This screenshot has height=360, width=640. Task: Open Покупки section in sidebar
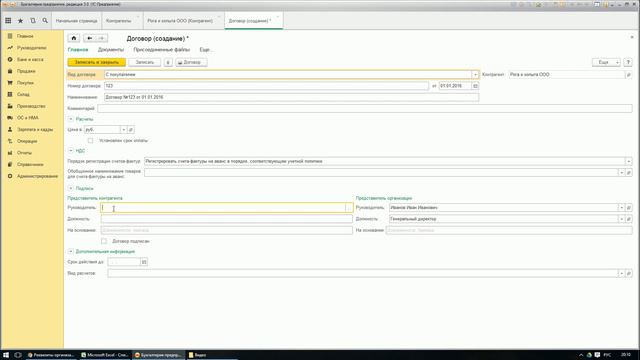point(25,83)
